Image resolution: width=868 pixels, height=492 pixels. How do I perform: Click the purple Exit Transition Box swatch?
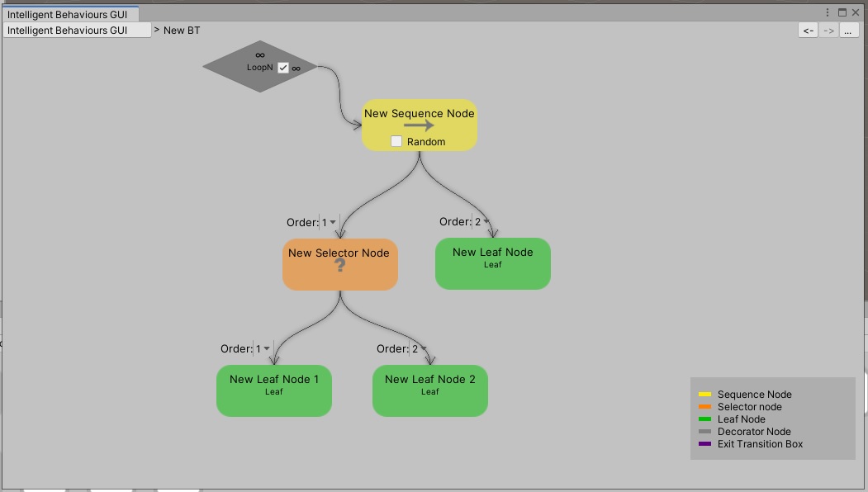pyautogui.click(x=704, y=444)
